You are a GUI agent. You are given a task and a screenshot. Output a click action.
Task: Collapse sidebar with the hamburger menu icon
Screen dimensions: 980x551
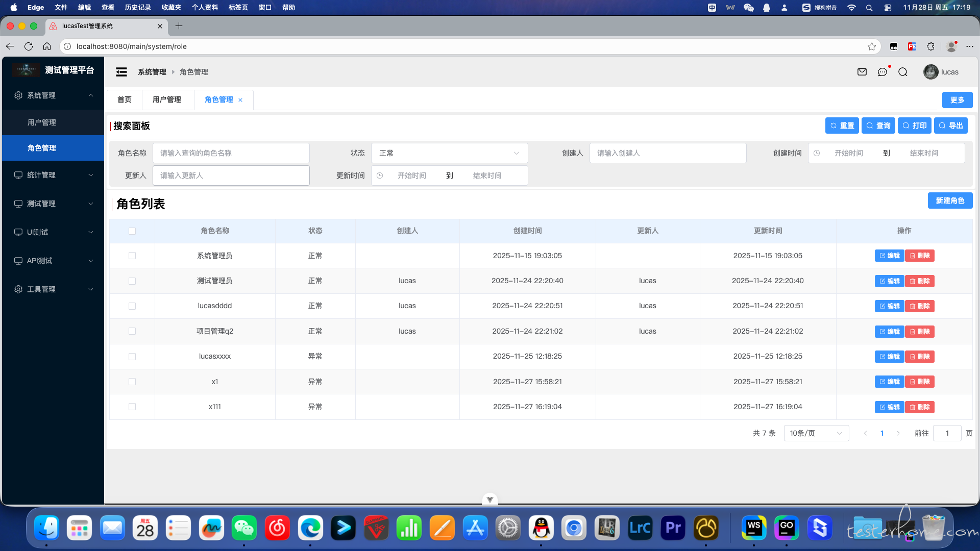coord(121,72)
